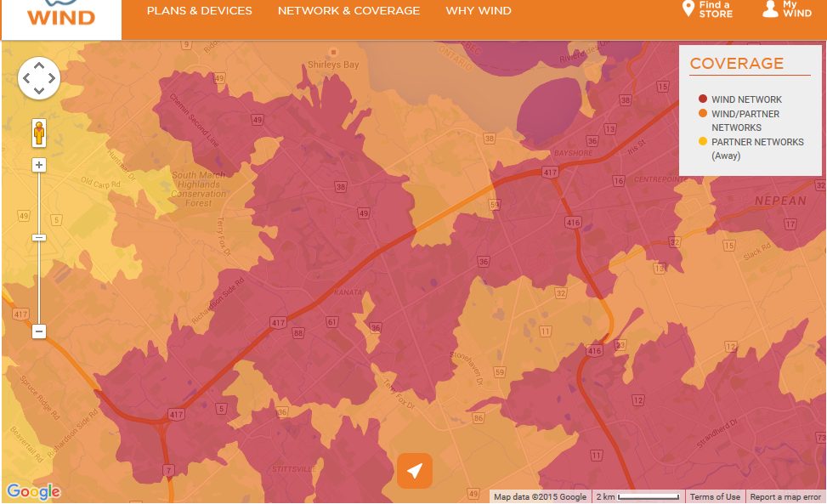Screen dimensions: 827x504
Task: Open Terms of Use link
Action: pos(715,496)
